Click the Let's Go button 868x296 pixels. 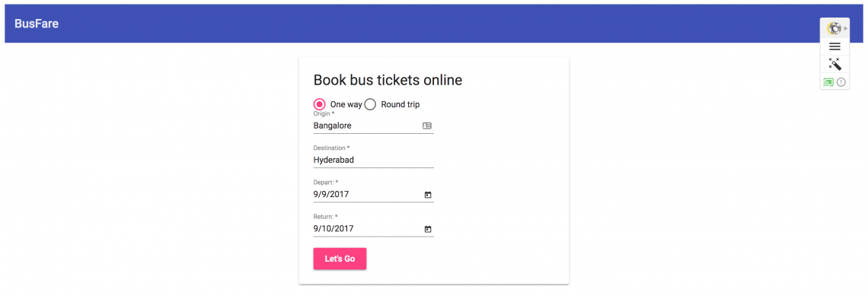click(340, 259)
